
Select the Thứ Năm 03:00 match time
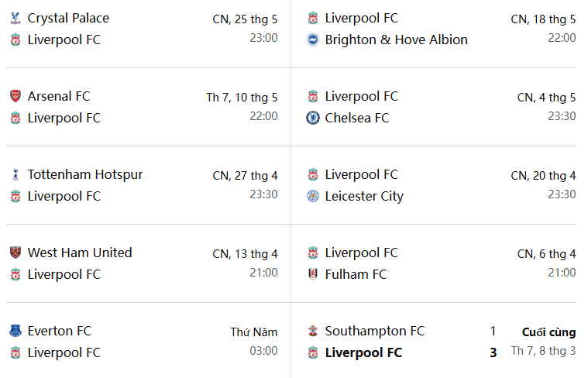(254, 342)
